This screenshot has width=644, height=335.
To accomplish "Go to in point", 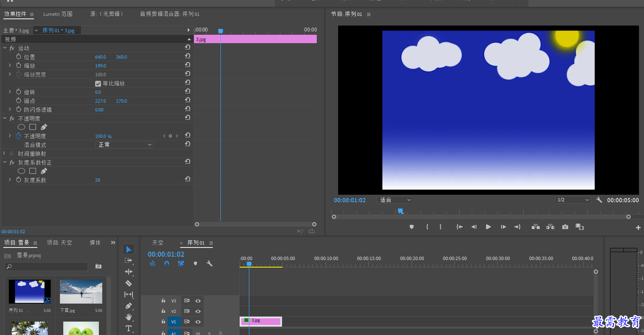I will (460, 227).
